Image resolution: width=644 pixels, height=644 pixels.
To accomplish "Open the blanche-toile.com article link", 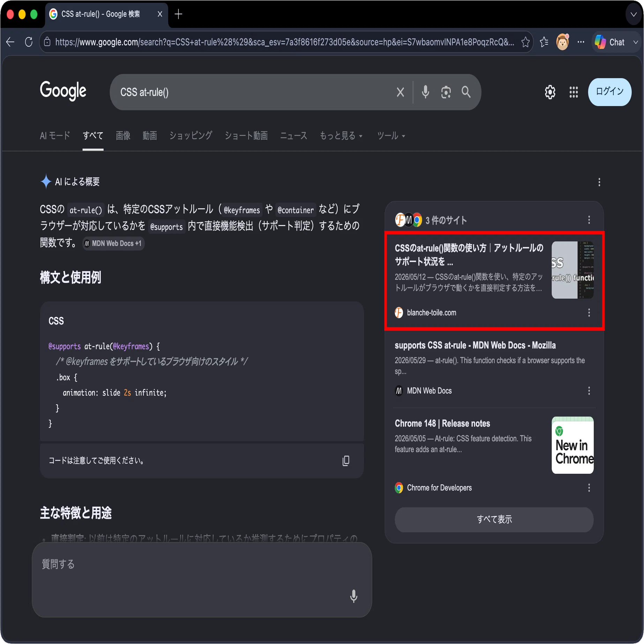I will [x=469, y=255].
